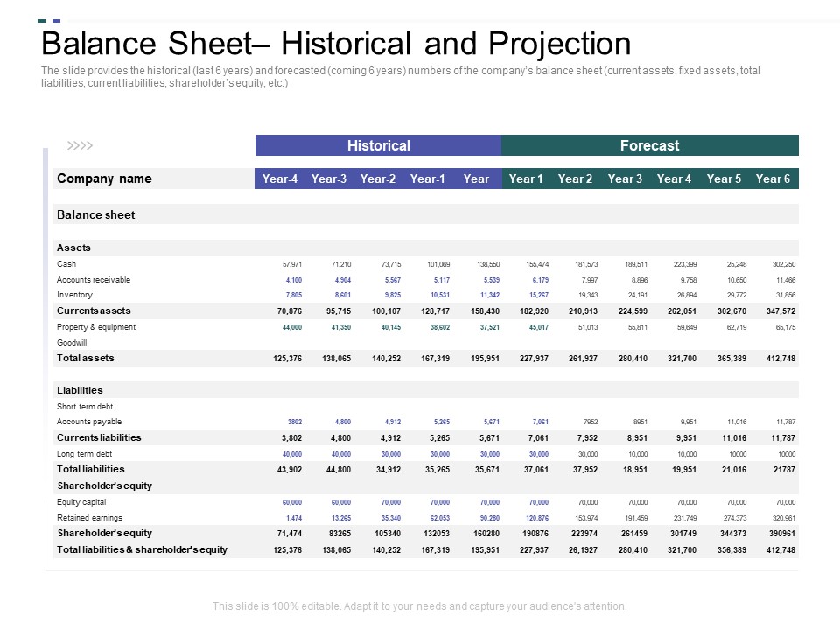Click Cash value '302,250' under Year 6
The width and height of the screenshot is (840, 630).
tap(784, 264)
